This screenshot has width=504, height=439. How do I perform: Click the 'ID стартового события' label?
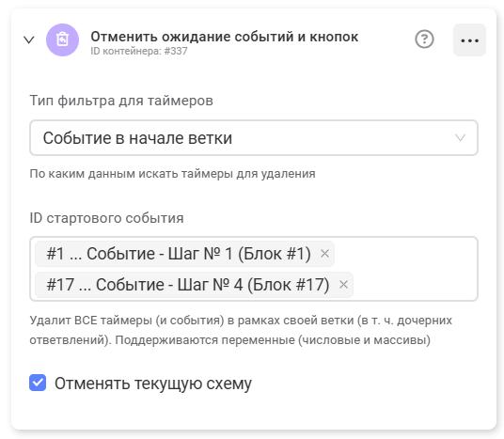tap(106, 218)
